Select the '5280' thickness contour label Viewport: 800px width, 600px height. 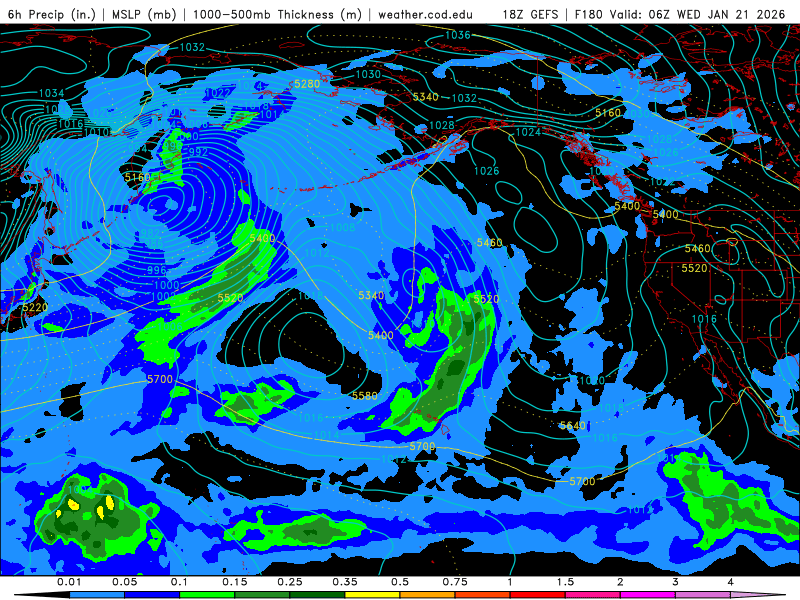coord(307,84)
